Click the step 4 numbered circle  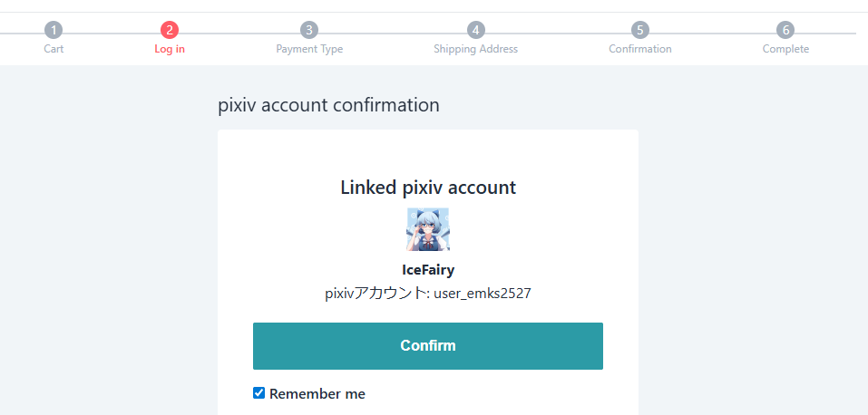[x=475, y=30]
